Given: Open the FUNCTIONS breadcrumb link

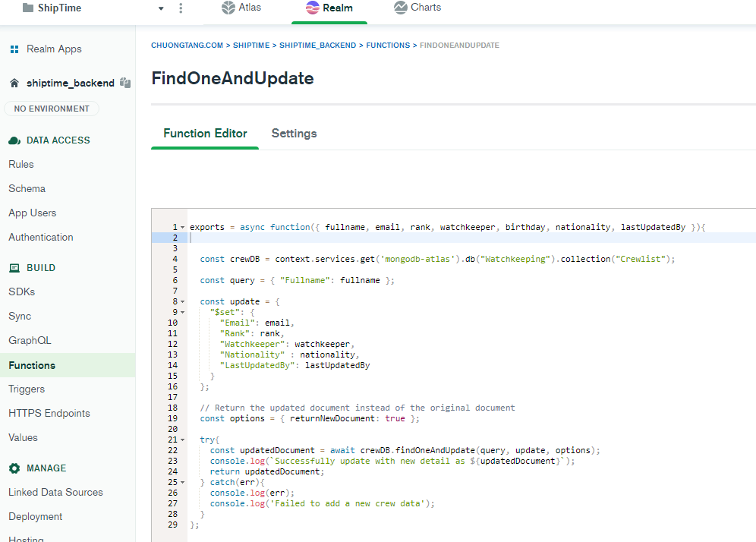Looking at the screenshot, I should [388, 45].
